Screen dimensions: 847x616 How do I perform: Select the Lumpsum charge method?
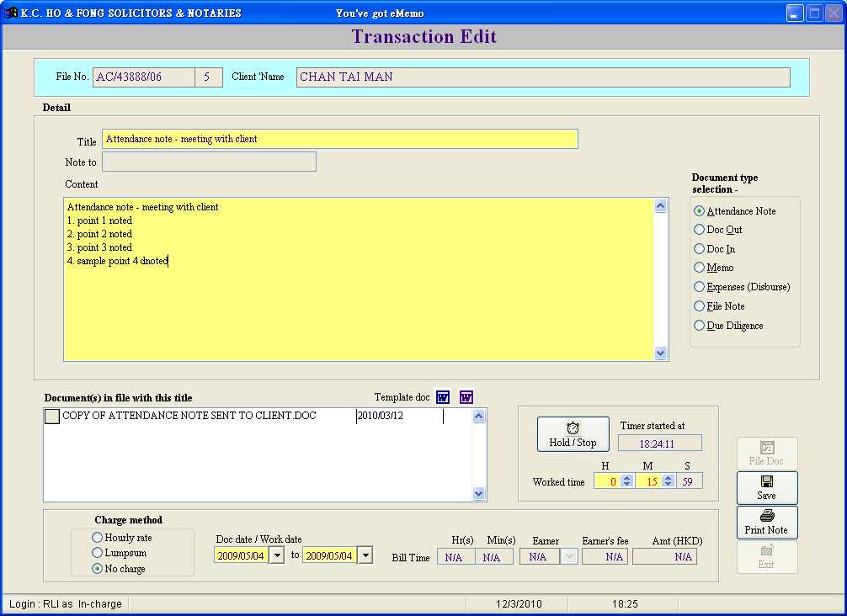98,553
